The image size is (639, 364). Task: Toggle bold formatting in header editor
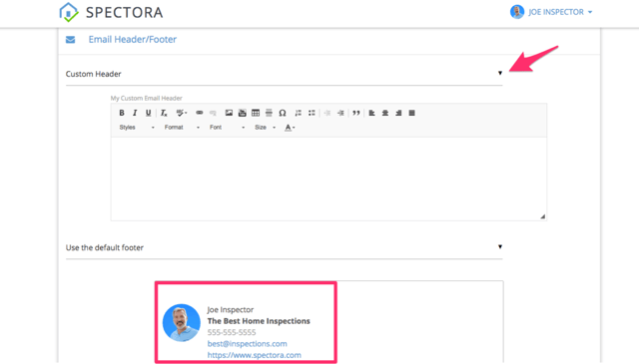click(122, 113)
